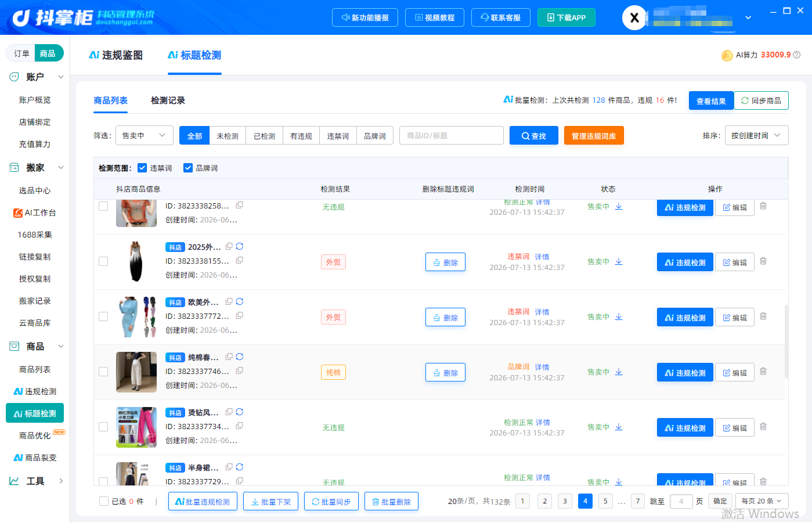
Task: Collapse the 账户 sidebar section
Action: (61, 77)
